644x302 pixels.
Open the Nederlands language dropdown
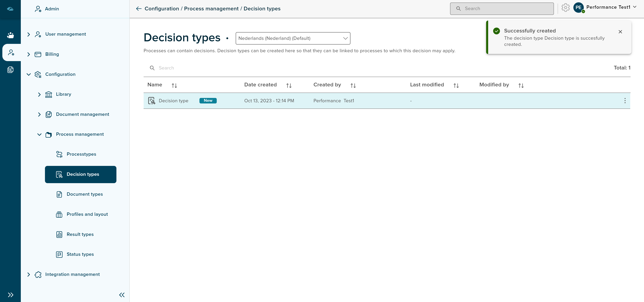(293, 38)
